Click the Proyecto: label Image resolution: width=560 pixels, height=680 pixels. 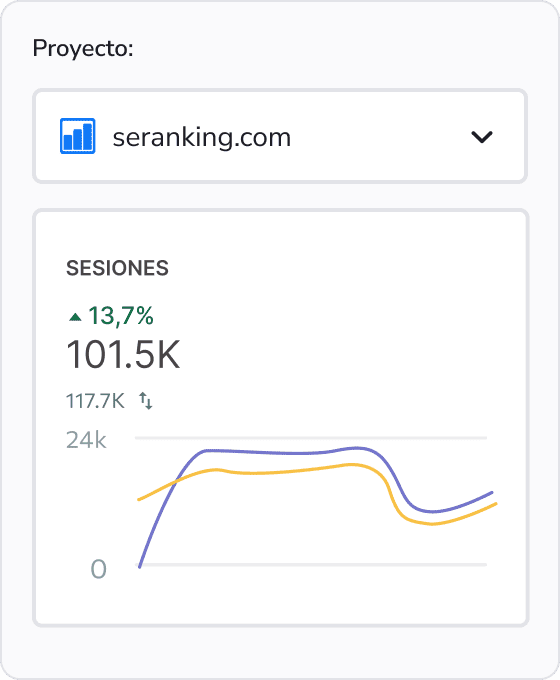[x=83, y=48]
